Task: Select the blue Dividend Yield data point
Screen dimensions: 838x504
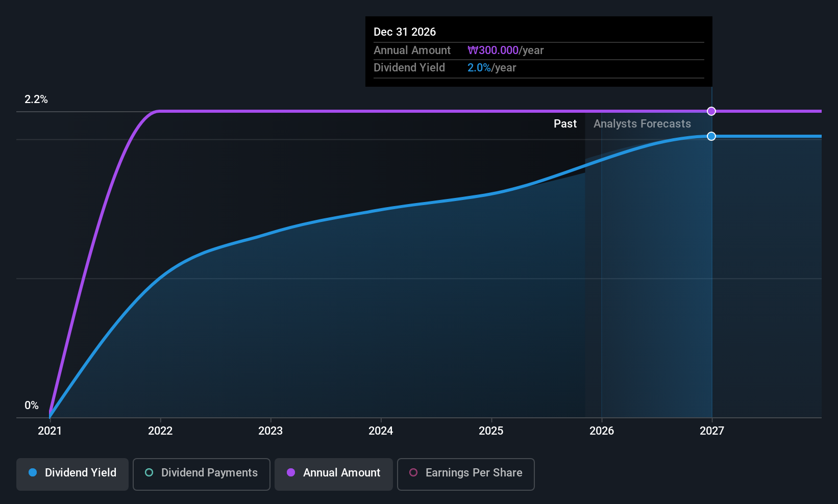Action: coord(711,136)
